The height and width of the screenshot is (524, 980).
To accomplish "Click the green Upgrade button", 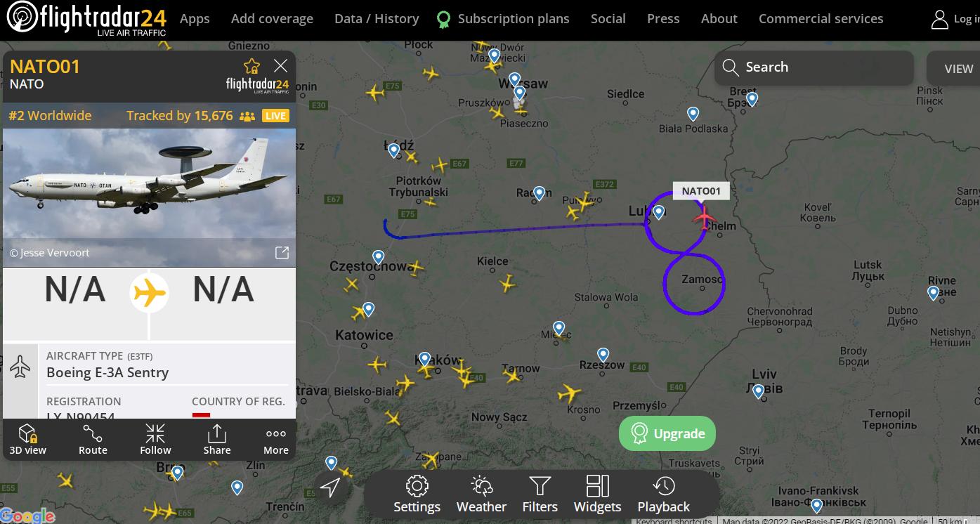I will tap(667, 433).
